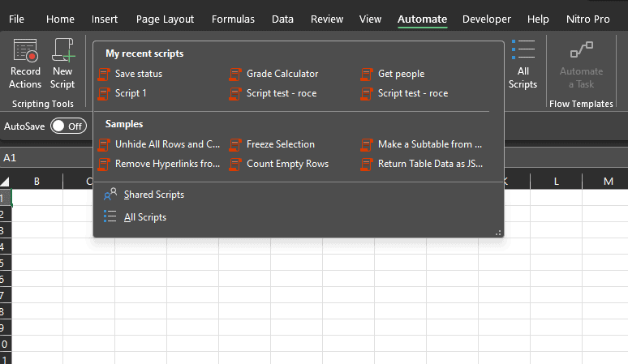This screenshot has height=364, width=628.
Task: Open Shared Scripts from the gallery
Action: coord(153,195)
